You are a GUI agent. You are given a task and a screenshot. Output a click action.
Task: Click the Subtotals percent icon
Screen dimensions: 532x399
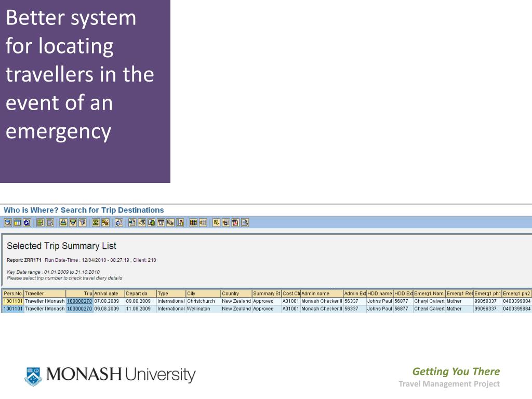click(x=105, y=222)
